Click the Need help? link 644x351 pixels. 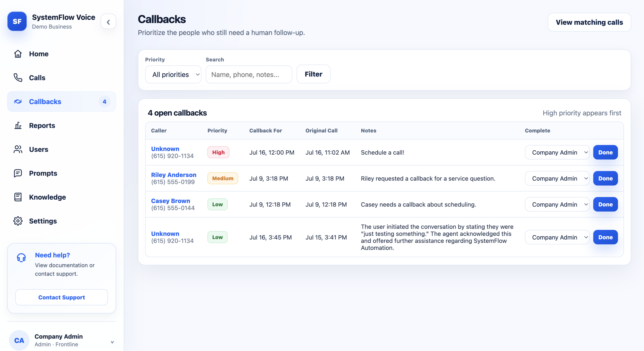[52, 255]
